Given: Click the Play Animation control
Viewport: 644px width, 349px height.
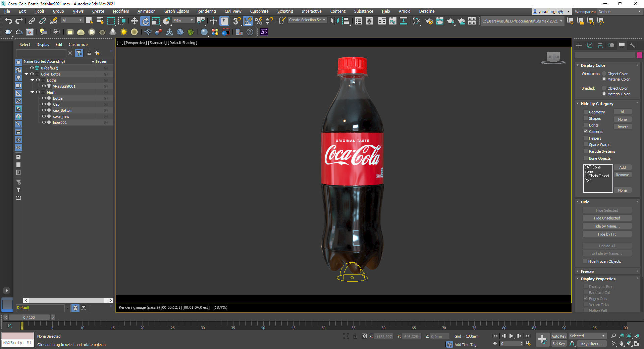Looking at the screenshot, I should coord(511,336).
